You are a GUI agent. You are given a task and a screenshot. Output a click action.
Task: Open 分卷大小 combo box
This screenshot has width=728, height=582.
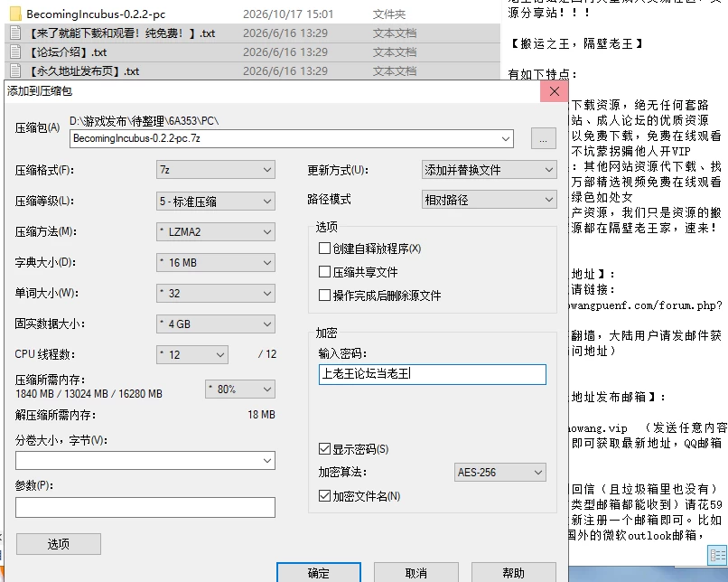coord(145,461)
